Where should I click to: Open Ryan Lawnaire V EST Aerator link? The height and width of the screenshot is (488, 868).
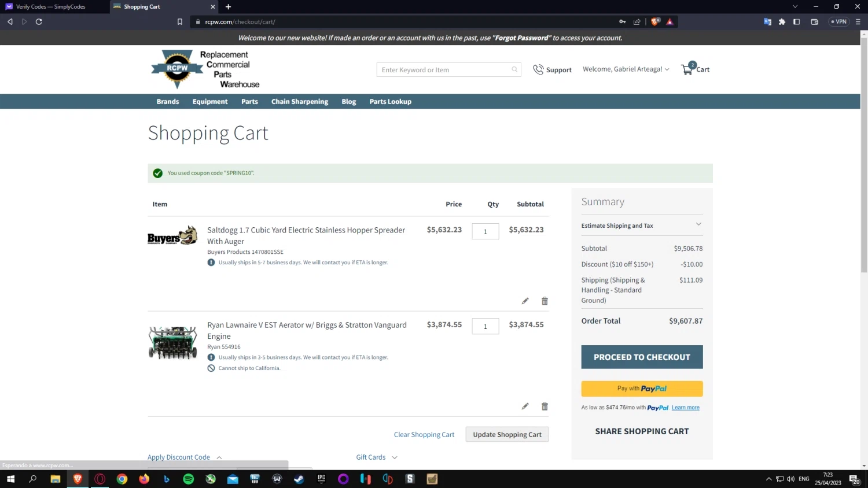tap(307, 330)
